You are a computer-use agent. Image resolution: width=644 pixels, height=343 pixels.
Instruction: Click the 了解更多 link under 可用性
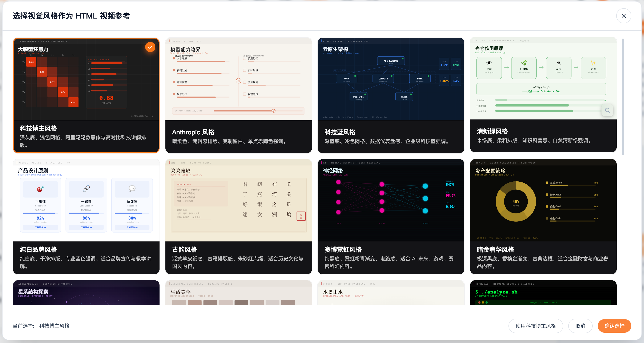tap(40, 227)
